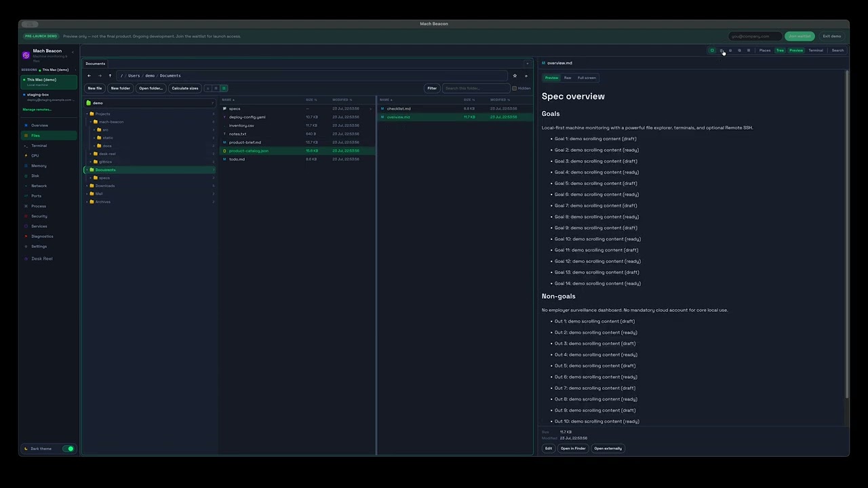Screen dimensions: 868x488
Task: Open the demo root dropdown in tree
Action: click(x=150, y=103)
